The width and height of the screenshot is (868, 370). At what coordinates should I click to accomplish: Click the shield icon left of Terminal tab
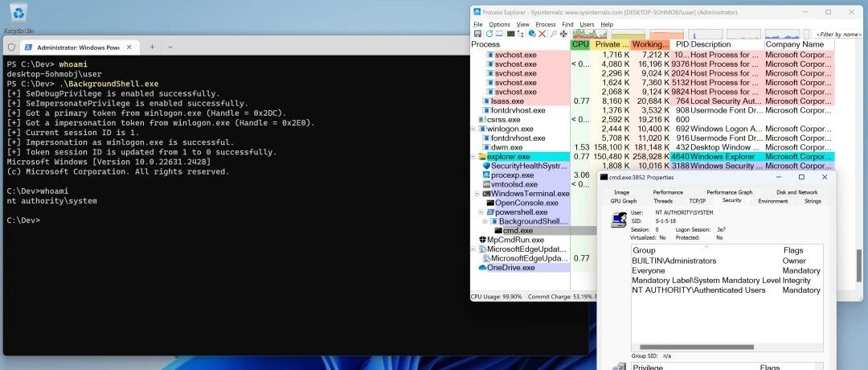point(11,47)
